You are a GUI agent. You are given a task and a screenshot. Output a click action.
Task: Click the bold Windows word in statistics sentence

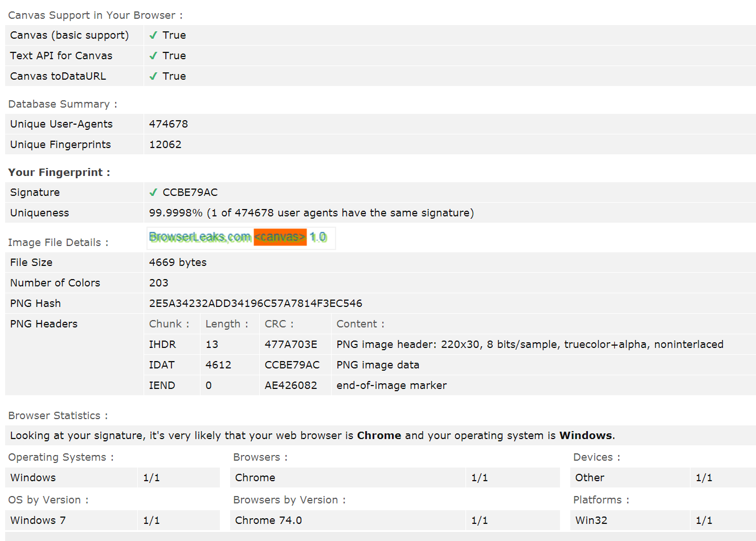[x=586, y=436]
